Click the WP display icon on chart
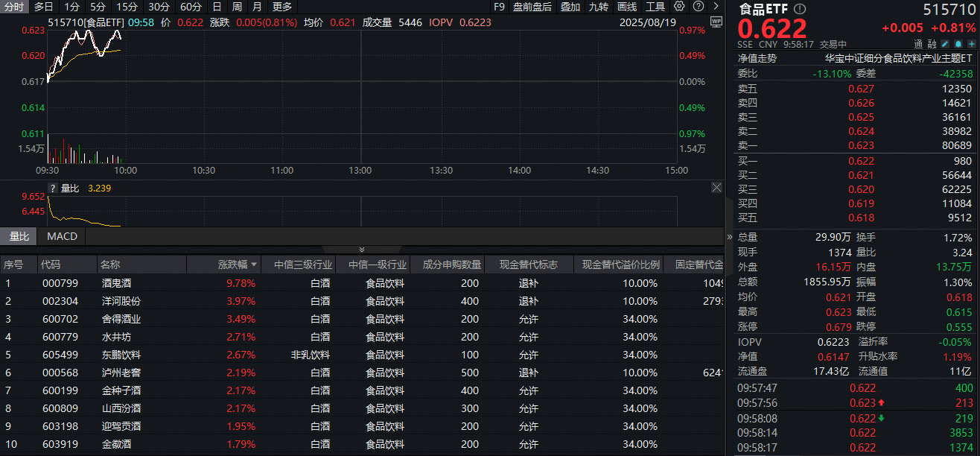The image size is (980, 456). [716, 22]
